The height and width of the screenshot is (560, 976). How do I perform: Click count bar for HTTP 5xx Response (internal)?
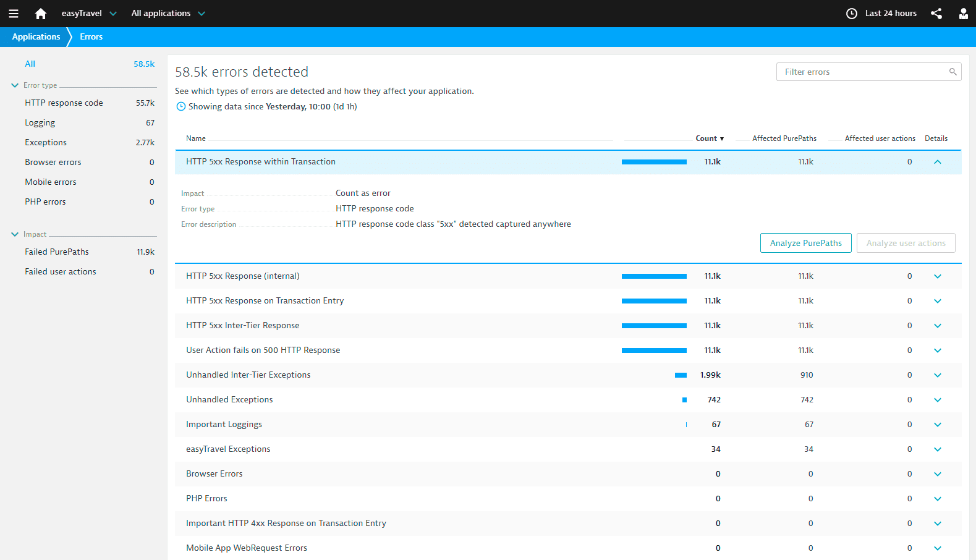(x=654, y=276)
